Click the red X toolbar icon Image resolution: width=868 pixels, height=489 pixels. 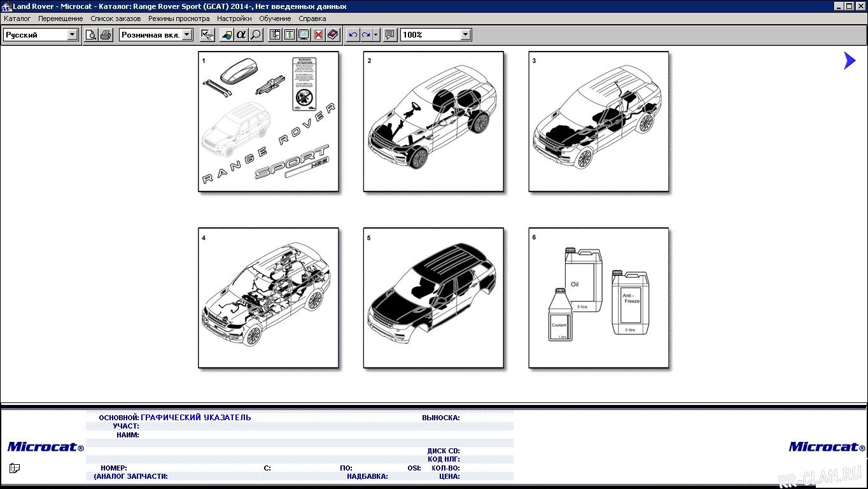318,35
